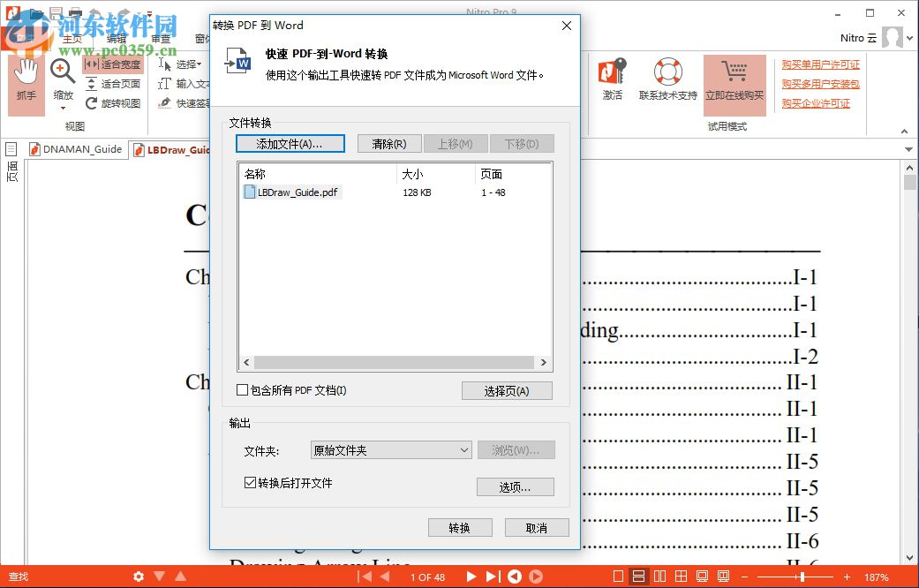
Task: Expand the 缩放 zoom dropdown arrow
Action: pyautogui.click(x=62, y=108)
